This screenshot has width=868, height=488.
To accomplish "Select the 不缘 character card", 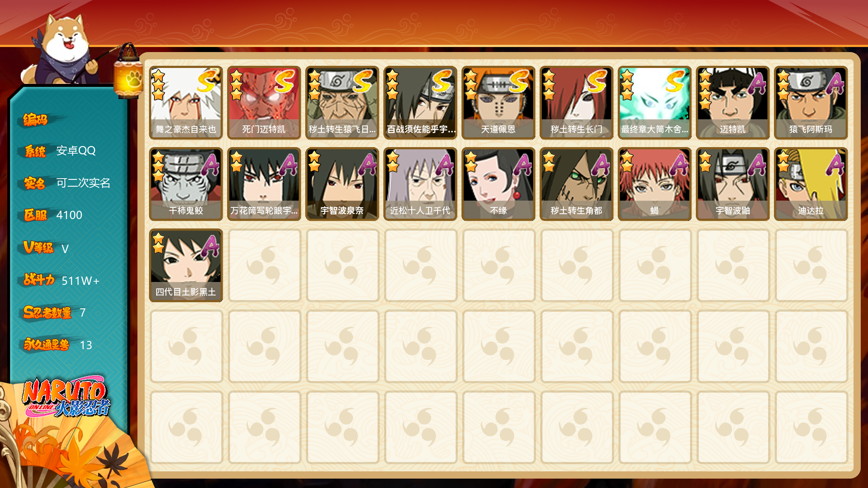I will tap(498, 184).
